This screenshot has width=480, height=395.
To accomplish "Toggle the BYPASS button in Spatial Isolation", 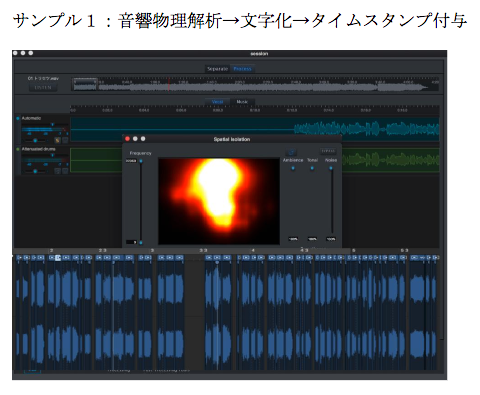I will [328, 151].
